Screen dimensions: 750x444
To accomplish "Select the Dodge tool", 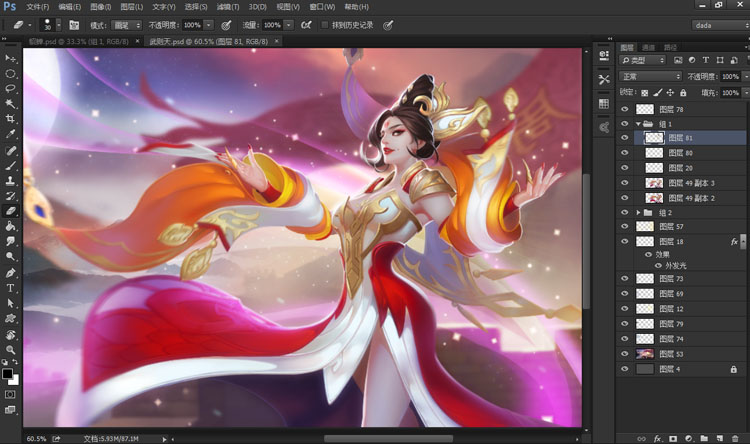I will [10, 256].
